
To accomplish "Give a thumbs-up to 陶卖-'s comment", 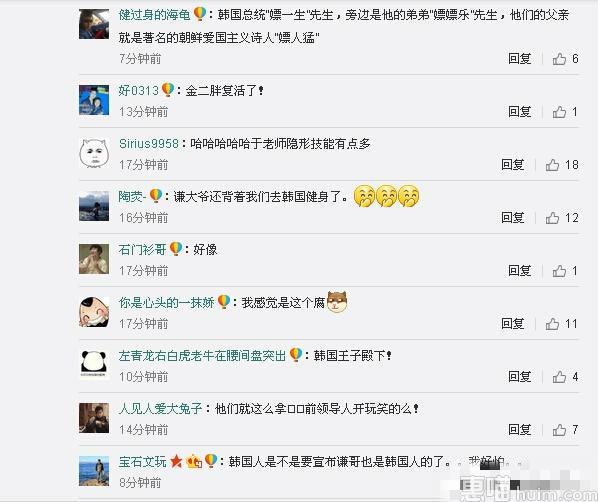I will click(x=562, y=218).
